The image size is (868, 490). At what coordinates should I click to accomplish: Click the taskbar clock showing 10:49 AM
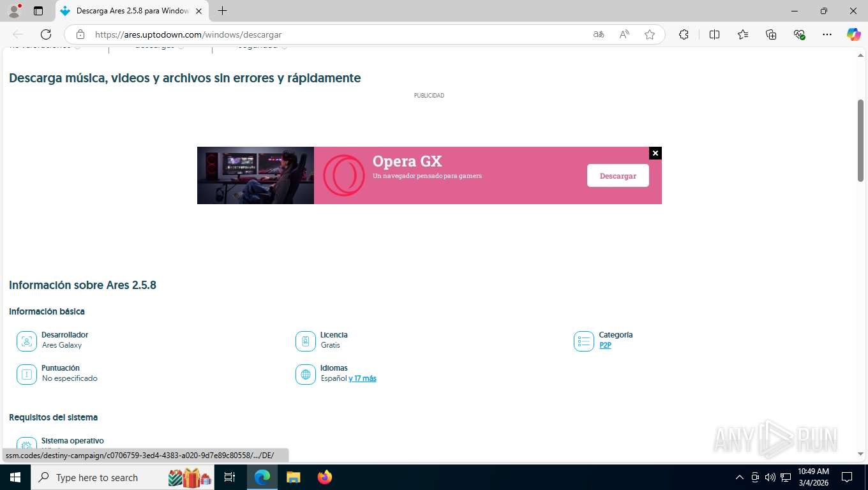[x=813, y=477]
